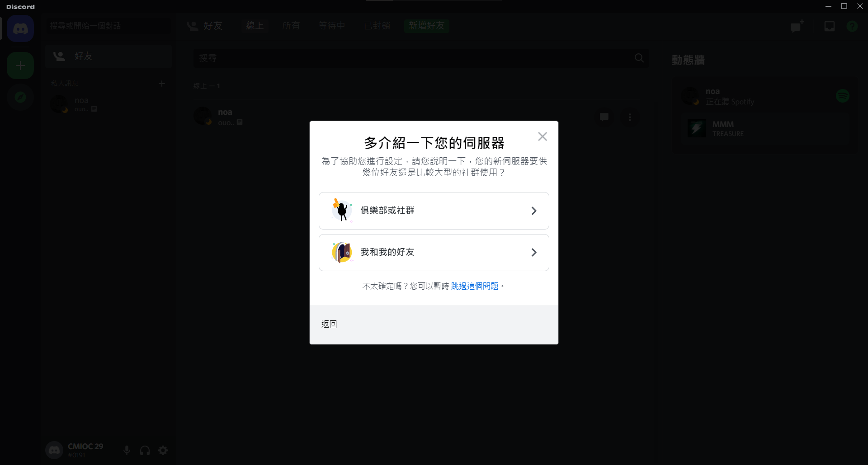Click the 跳過這個問題 link
Screen dimensions: 868x465
coord(475,286)
